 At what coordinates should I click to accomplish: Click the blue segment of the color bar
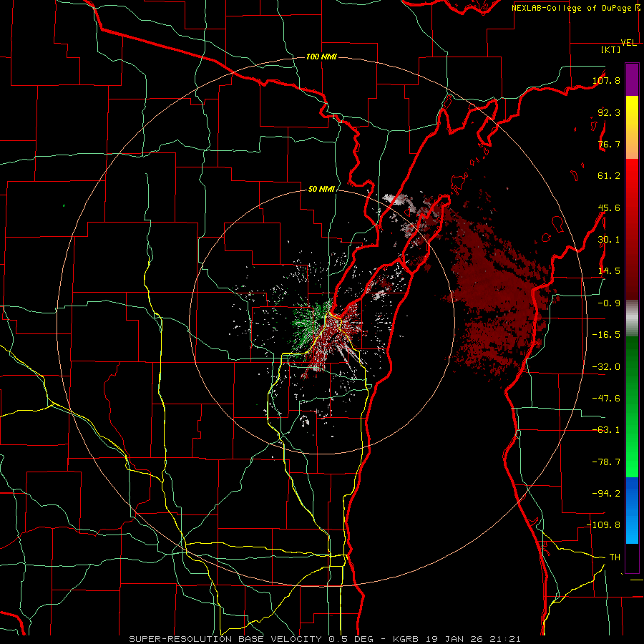[x=632, y=510]
